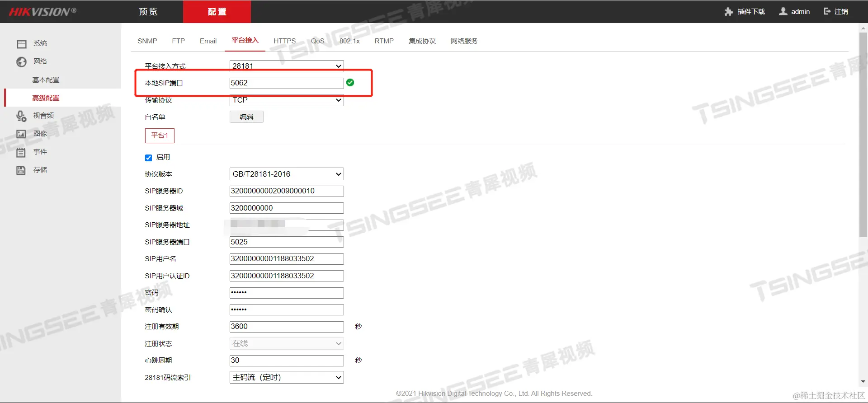The width and height of the screenshot is (868, 403).
Task: Select 网络 in the sidebar
Action: [40, 61]
